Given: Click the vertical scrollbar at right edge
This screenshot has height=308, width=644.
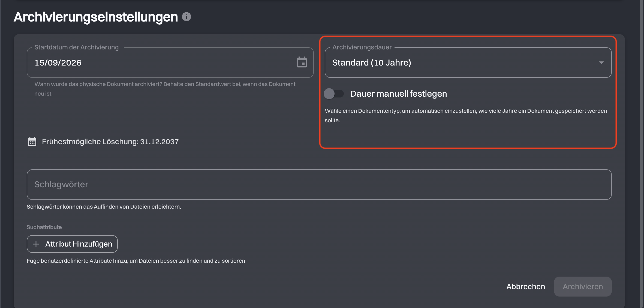Looking at the screenshot, I should point(642,154).
